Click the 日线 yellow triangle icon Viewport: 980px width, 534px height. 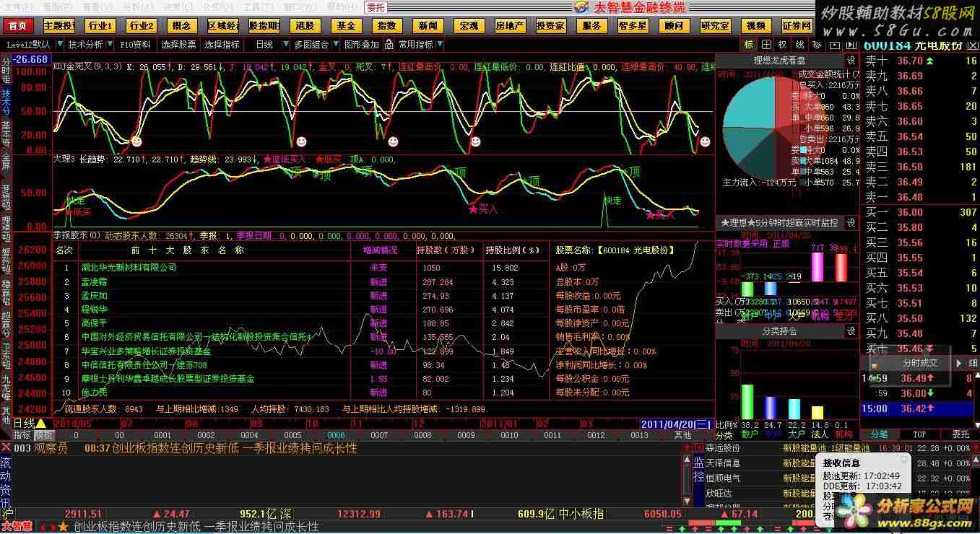[41, 424]
